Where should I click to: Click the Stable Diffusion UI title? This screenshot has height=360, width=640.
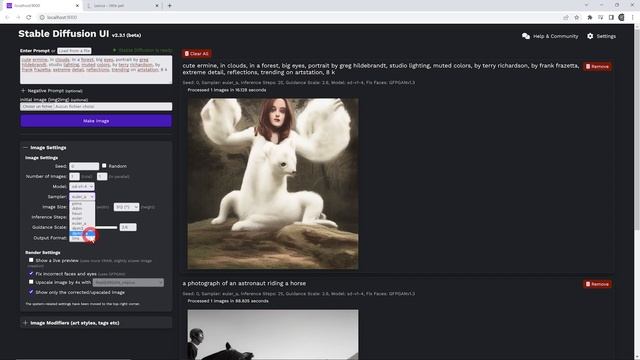coord(63,34)
